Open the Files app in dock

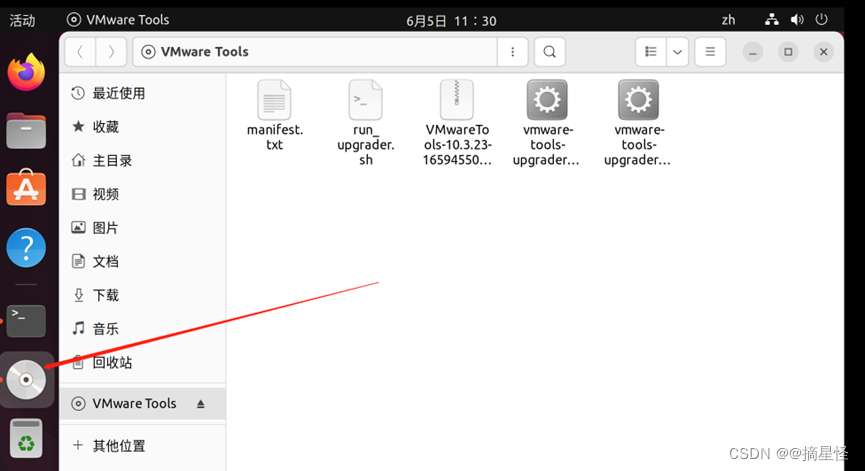click(26, 131)
